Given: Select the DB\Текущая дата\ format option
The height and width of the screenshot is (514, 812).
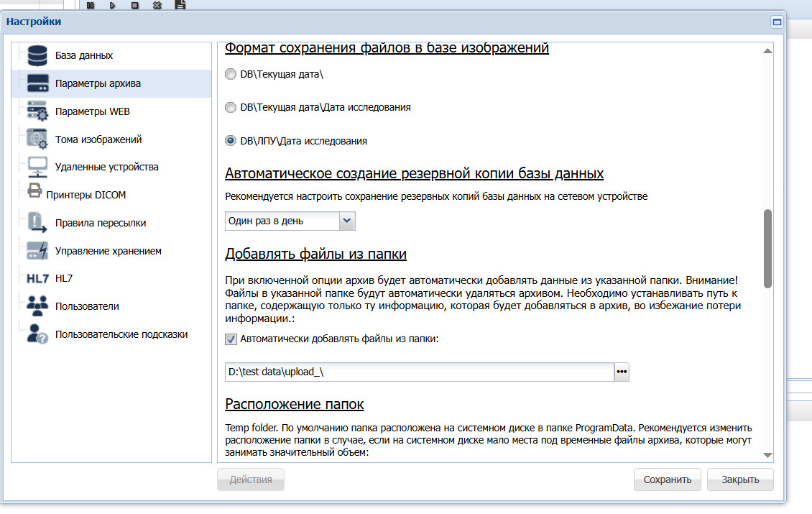Looking at the screenshot, I should [x=231, y=74].
